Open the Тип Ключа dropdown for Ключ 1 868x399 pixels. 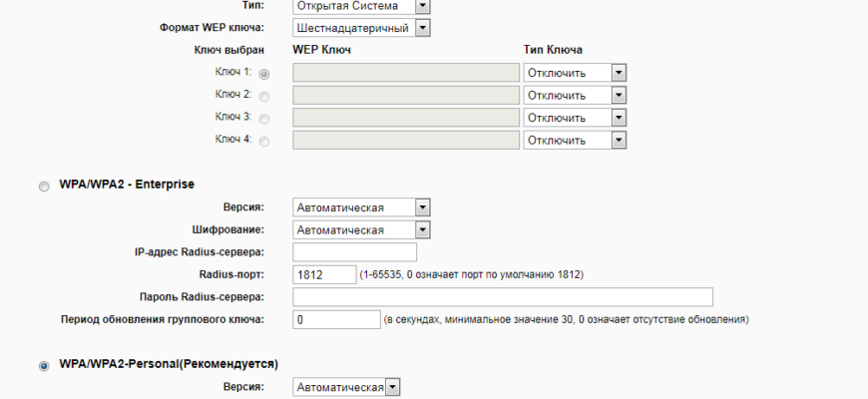coord(575,73)
